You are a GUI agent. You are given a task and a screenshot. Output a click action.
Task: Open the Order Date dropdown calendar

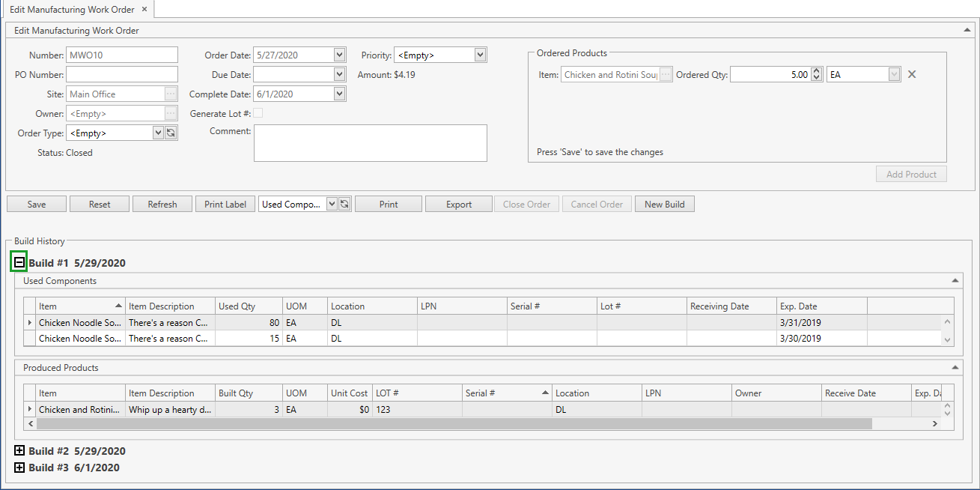point(339,55)
